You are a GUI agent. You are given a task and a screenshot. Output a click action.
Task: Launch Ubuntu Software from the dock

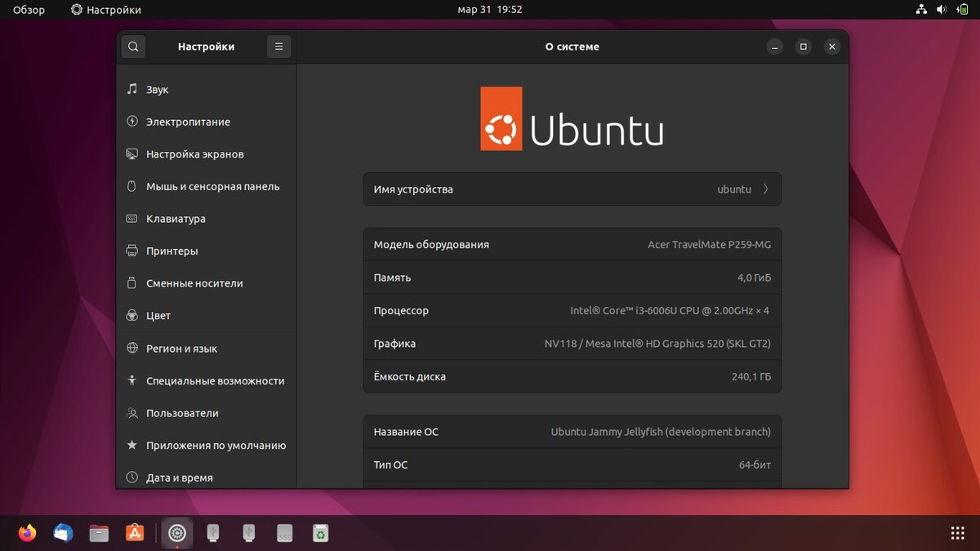pyautogui.click(x=135, y=533)
